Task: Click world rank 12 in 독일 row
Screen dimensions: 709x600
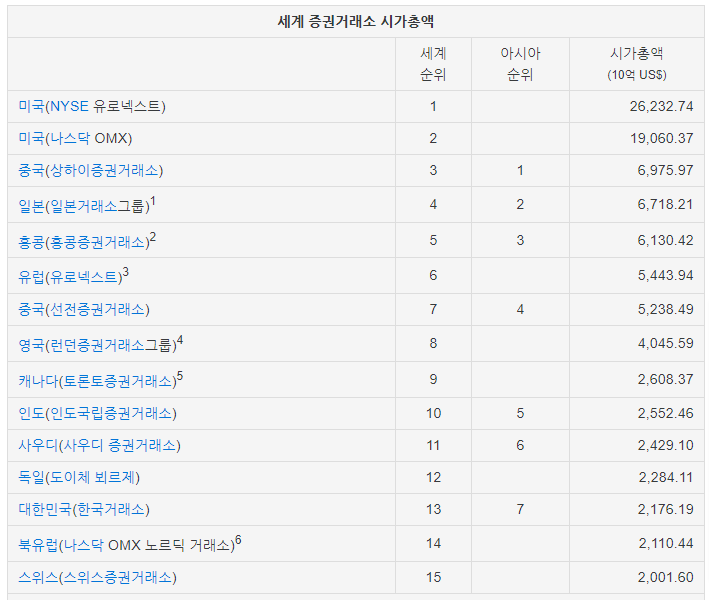Action: click(433, 477)
